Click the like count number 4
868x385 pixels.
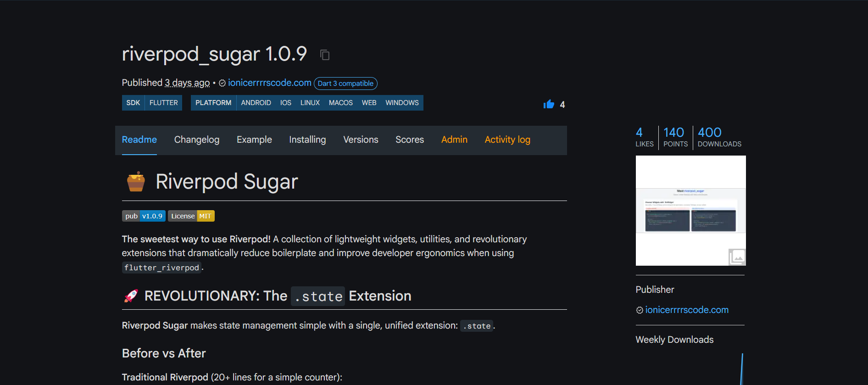click(x=562, y=105)
